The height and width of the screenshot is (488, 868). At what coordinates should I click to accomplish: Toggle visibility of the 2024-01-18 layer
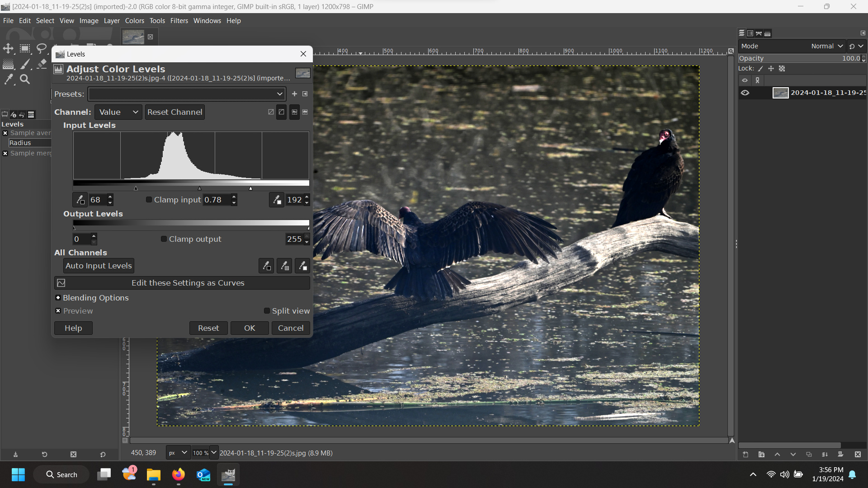(745, 93)
